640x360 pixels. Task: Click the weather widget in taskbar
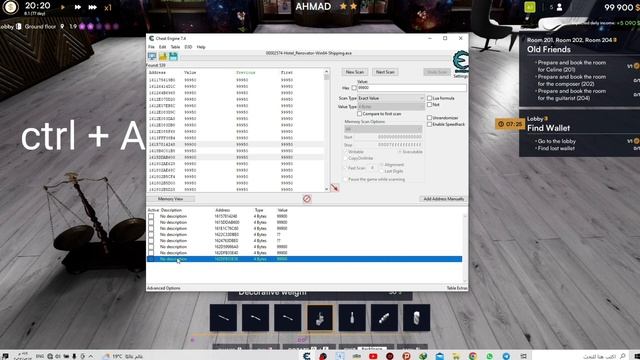[x=122, y=356]
